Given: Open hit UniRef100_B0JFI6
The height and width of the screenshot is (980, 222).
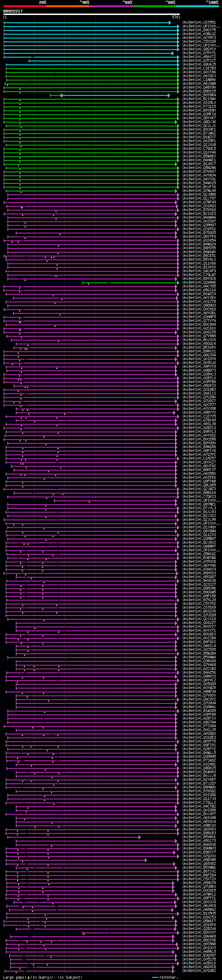Looking at the screenshot, I should pyautogui.click(x=199, y=187).
